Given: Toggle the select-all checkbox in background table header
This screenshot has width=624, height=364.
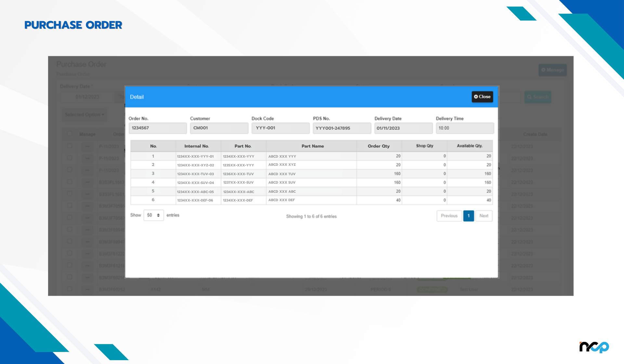Looking at the screenshot, I should point(69,134).
